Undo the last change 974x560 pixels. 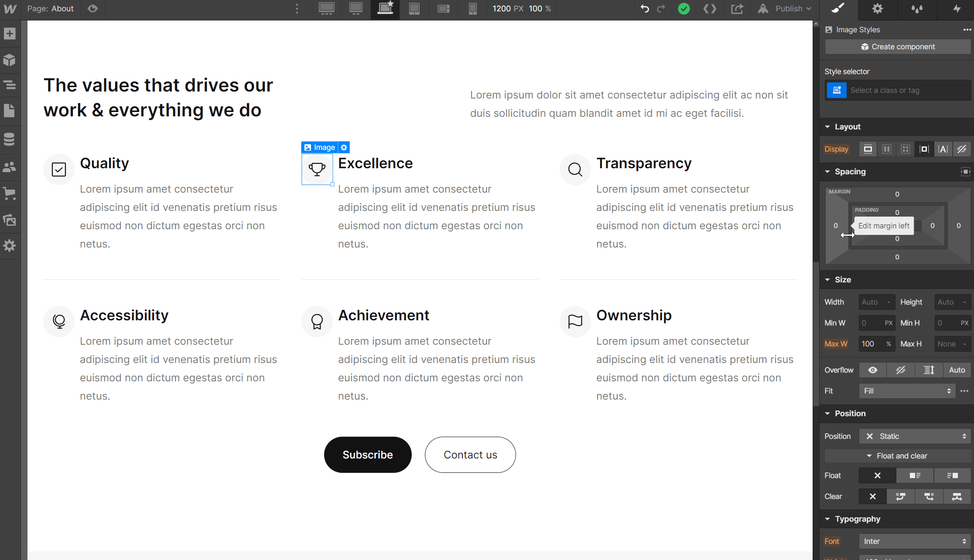[x=645, y=9]
